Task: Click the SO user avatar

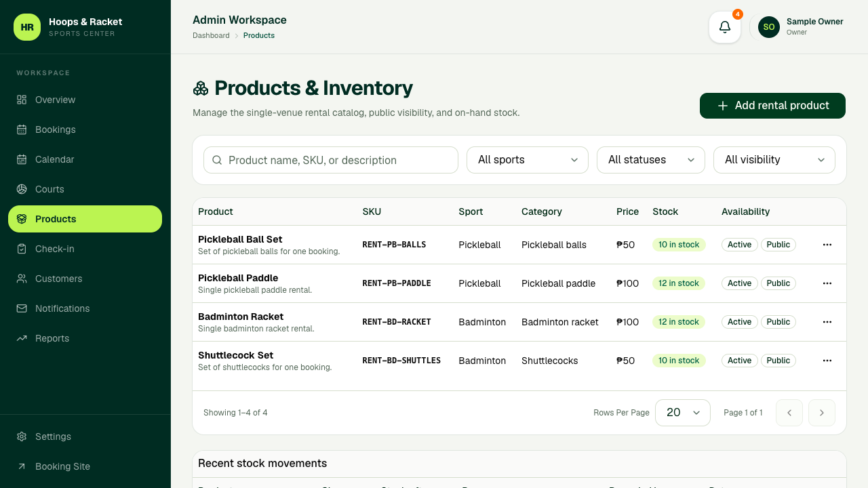Action: pos(769,27)
